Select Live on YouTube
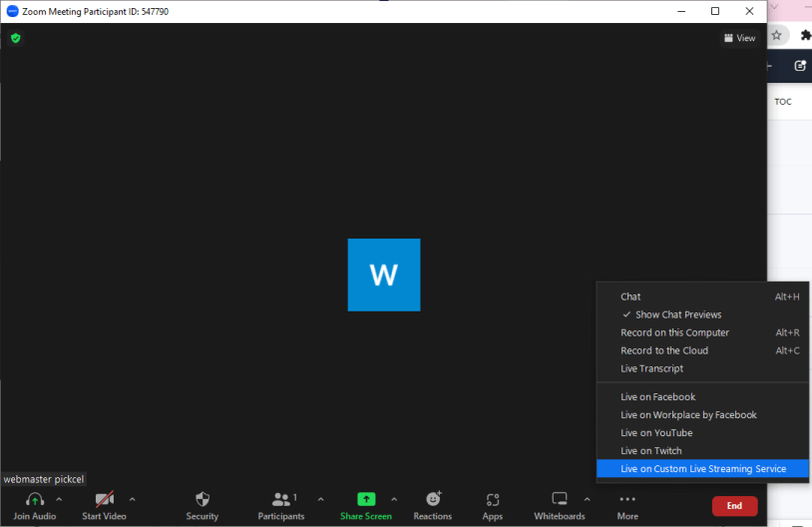The height and width of the screenshot is (527, 812). pos(702,433)
